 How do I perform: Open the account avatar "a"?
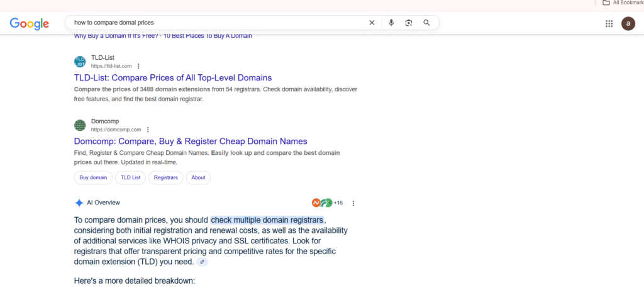628,23
